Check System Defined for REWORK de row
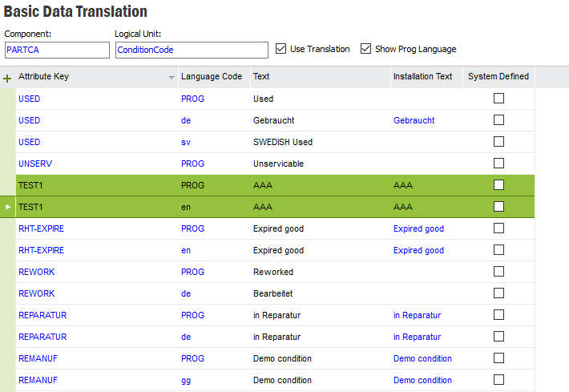This screenshot has width=569, height=392. coord(499,293)
